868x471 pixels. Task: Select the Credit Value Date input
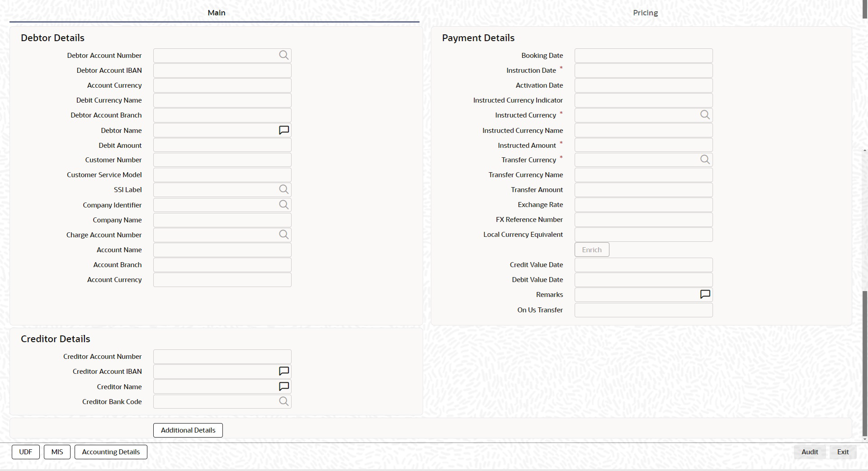pyautogui.click(x=644, y=265)
